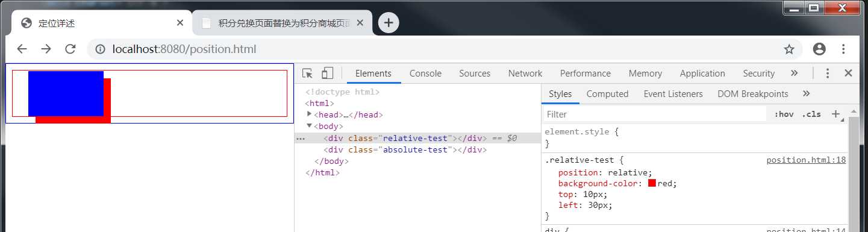Show more DevTools panels via chevron

tap(794, 73)
